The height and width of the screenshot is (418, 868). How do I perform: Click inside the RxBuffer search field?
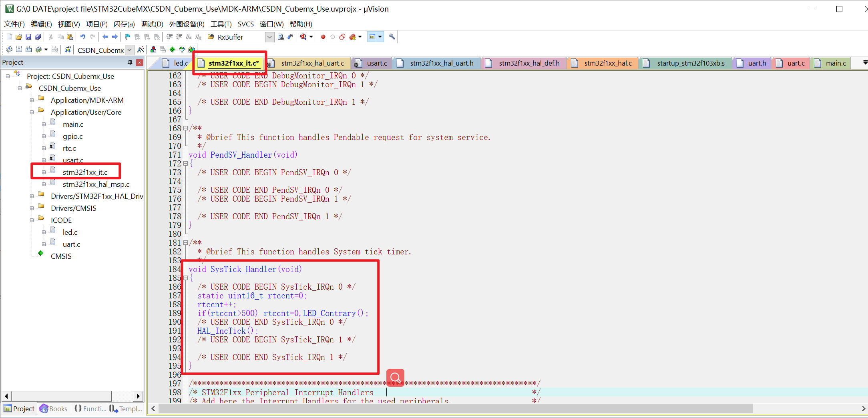coord(240,37)
